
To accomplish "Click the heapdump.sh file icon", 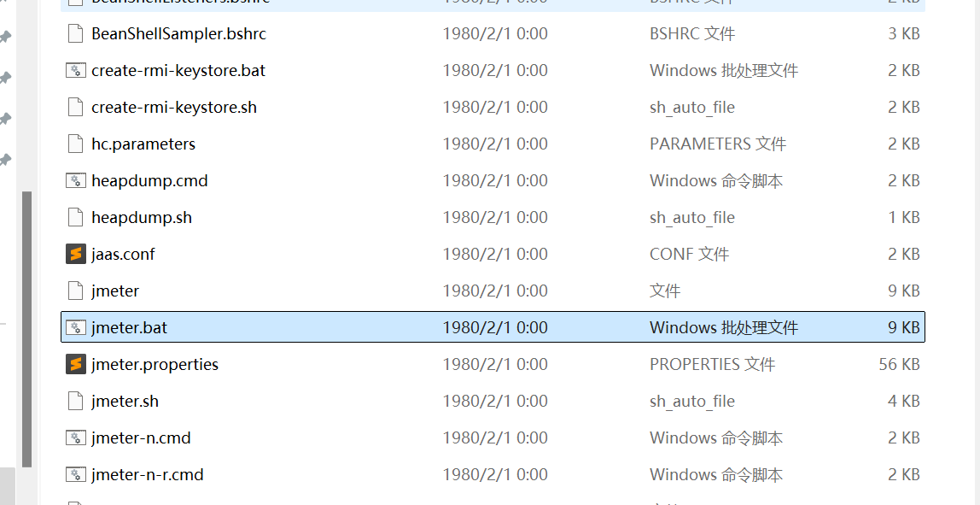I will [75, 217].
